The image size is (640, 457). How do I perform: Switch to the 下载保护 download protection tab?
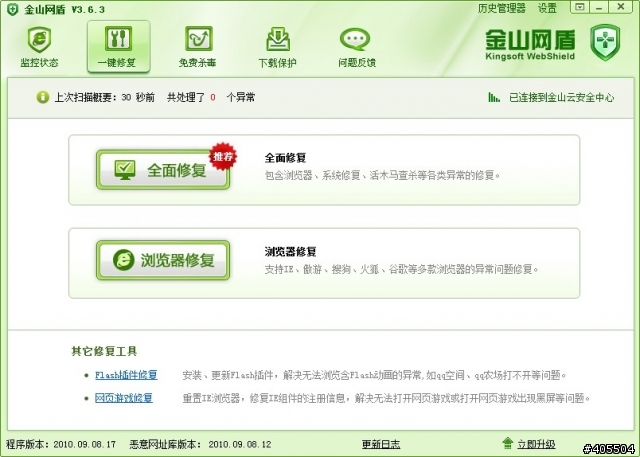pos(278,47)
